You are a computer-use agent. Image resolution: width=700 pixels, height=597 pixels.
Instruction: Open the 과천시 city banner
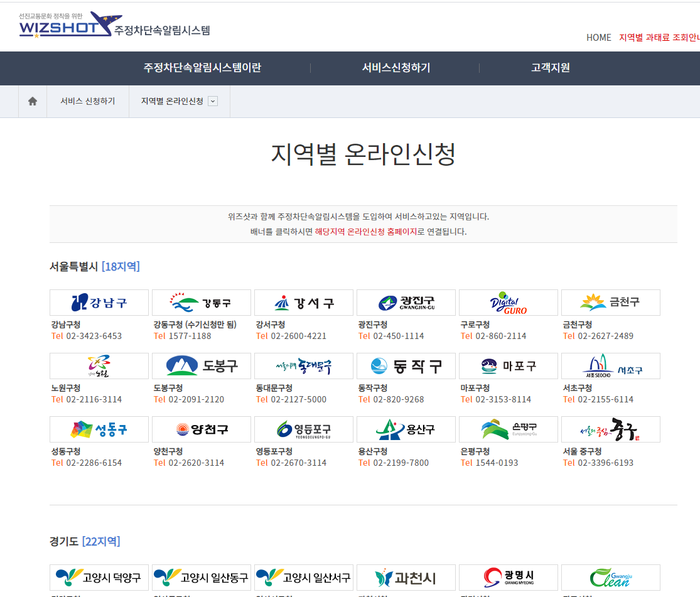(x=406, y=578)
